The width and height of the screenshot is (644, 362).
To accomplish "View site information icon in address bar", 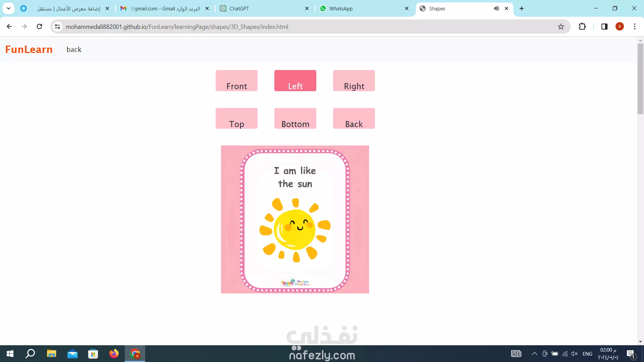I will 58,27.
